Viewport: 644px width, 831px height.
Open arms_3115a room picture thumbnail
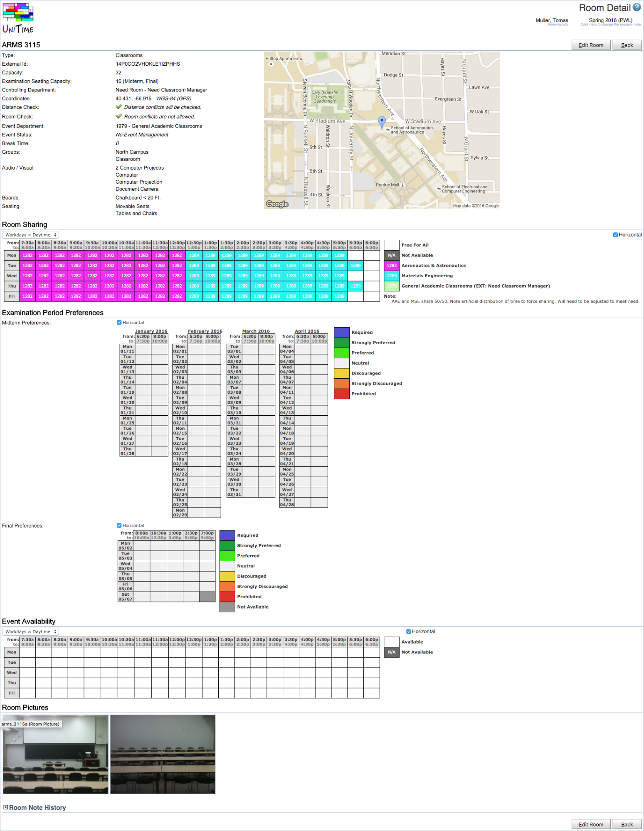56,754
